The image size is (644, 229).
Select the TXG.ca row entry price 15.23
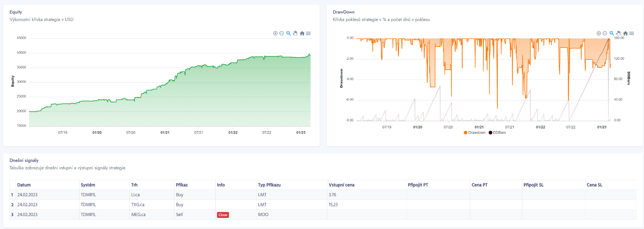(333, 205)
